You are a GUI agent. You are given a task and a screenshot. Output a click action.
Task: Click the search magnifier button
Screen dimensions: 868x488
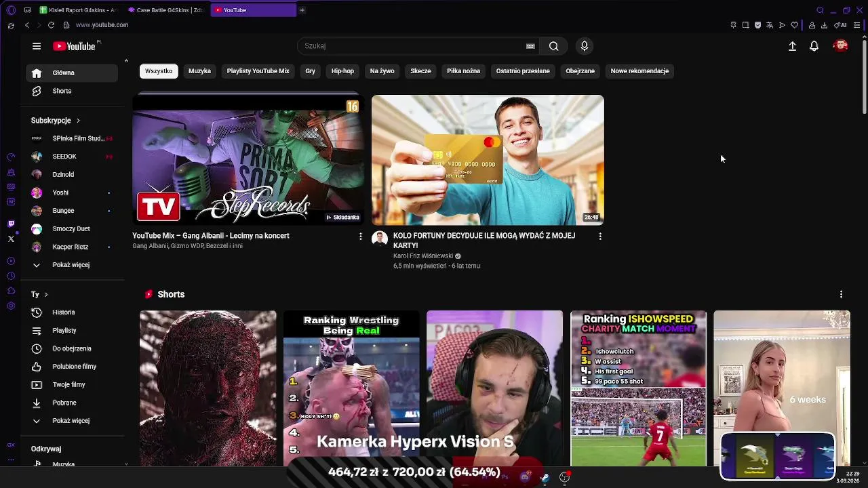554,46
